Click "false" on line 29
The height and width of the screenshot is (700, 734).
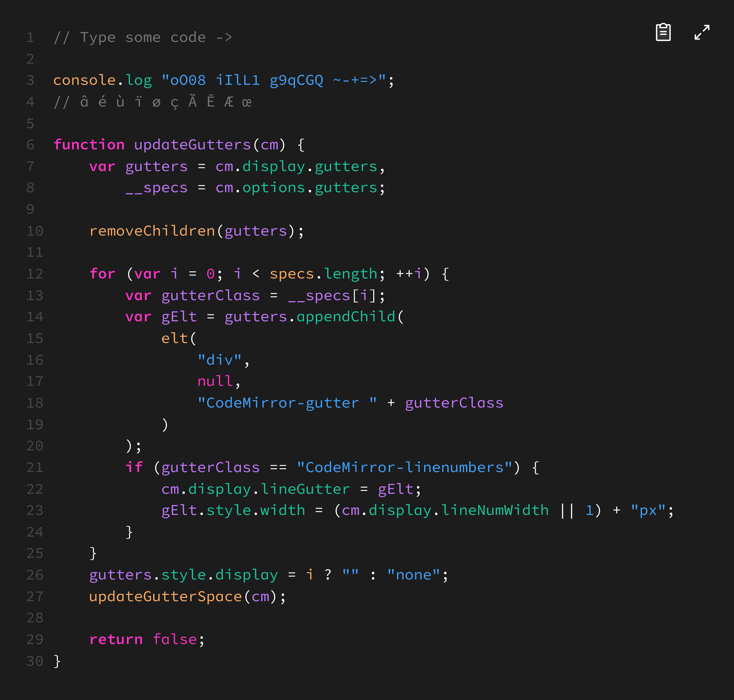(175, 639)
